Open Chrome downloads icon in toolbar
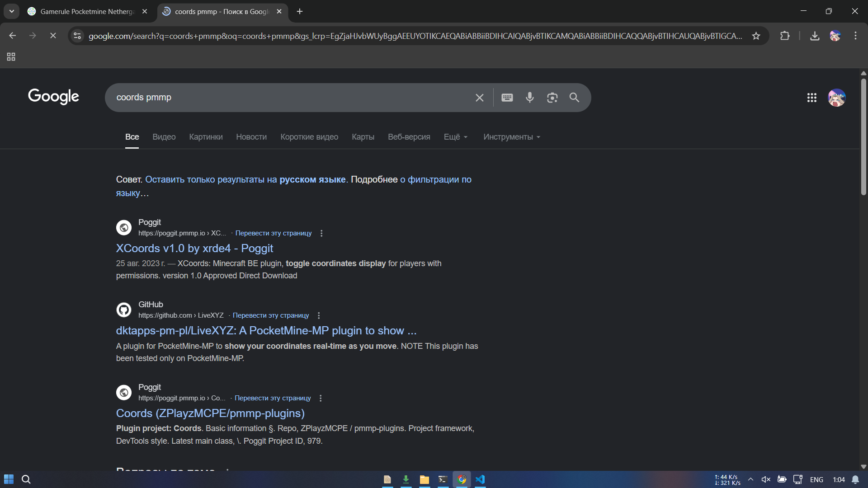868x488 pixels. pos(815,36)
